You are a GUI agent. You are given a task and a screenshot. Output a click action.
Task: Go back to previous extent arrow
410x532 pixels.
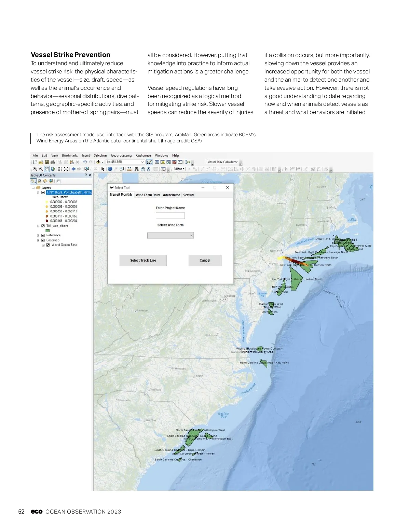(x=73, y=169)
